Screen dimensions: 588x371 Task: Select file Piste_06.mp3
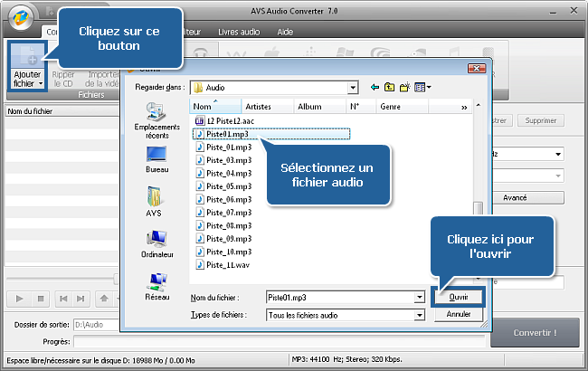click(223, 200)
